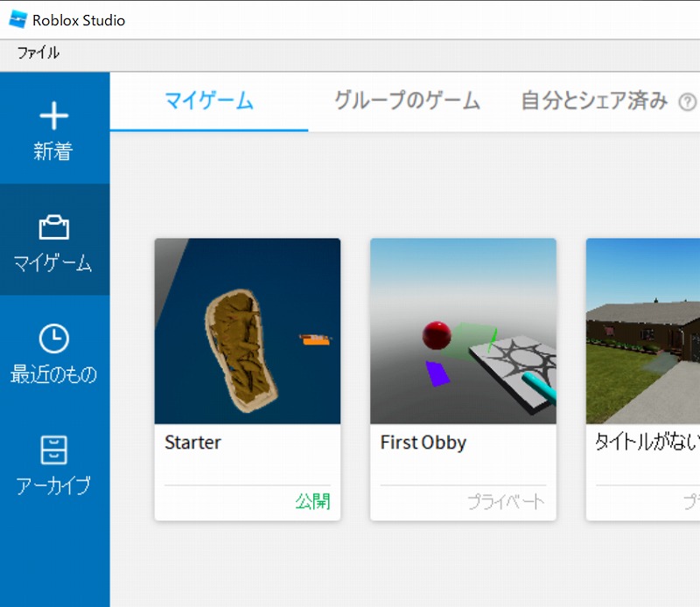Click the 最近のもの label in sidebar
The image size is (700, 607).
point(54,374)
